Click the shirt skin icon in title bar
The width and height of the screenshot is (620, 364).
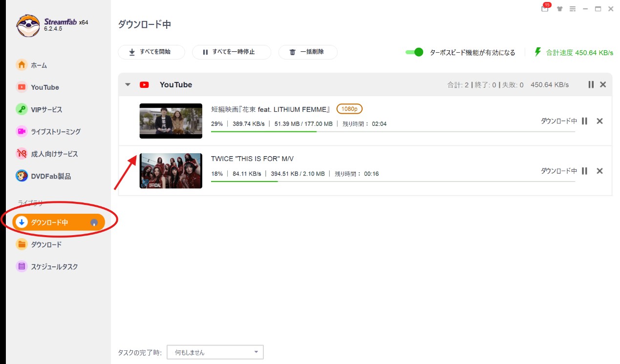[x=559, y=9]
